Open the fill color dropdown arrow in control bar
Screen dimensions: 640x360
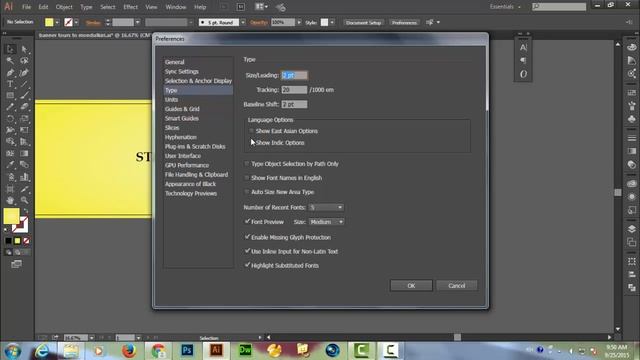[x=57, y=22]
